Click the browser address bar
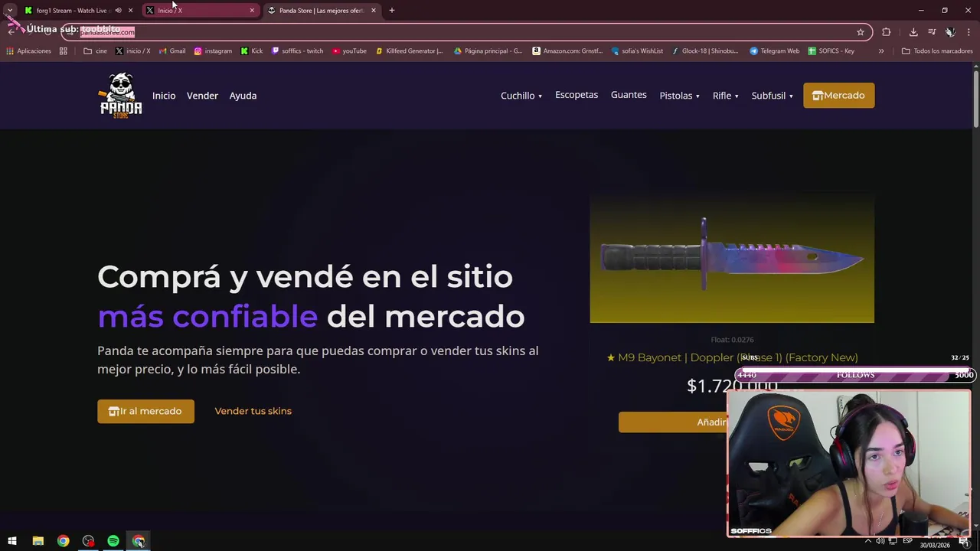 pyautogui.click(x=467, y=32)
